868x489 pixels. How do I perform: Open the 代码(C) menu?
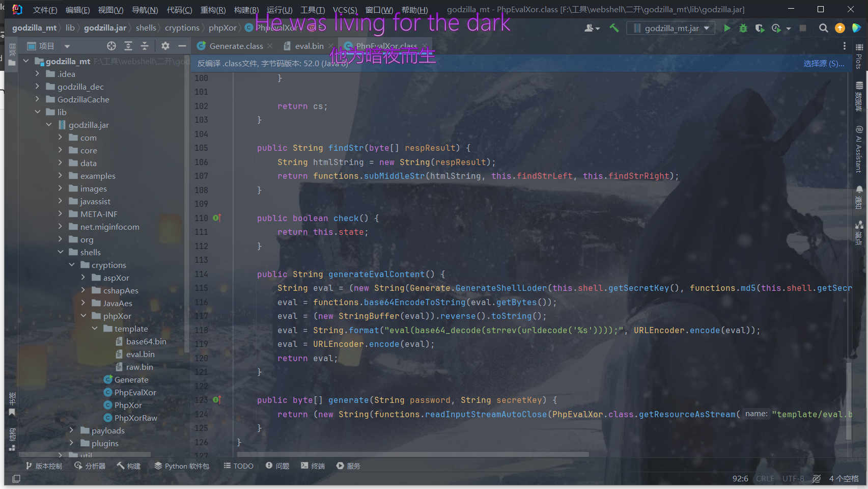179,10
